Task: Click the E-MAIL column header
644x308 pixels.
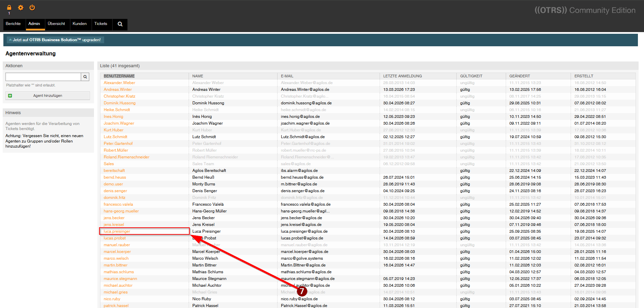Action: (x=287, y=76)
